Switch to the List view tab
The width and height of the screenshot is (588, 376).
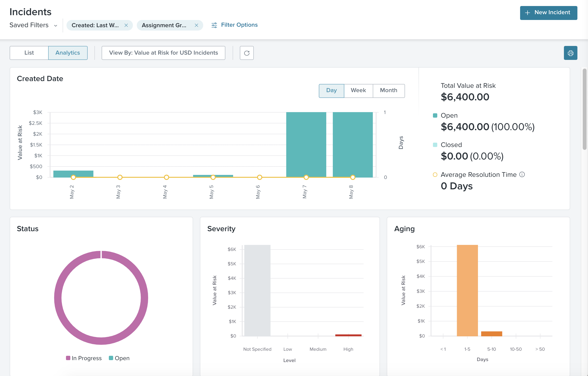click(29, 53)
